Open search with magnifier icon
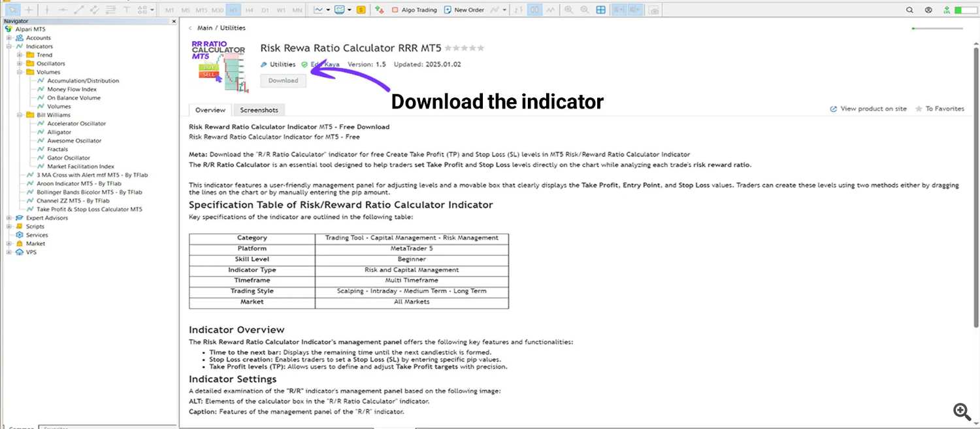Image resolution: width=980 pixels, height=429 pixels. (x=910, y=10)
